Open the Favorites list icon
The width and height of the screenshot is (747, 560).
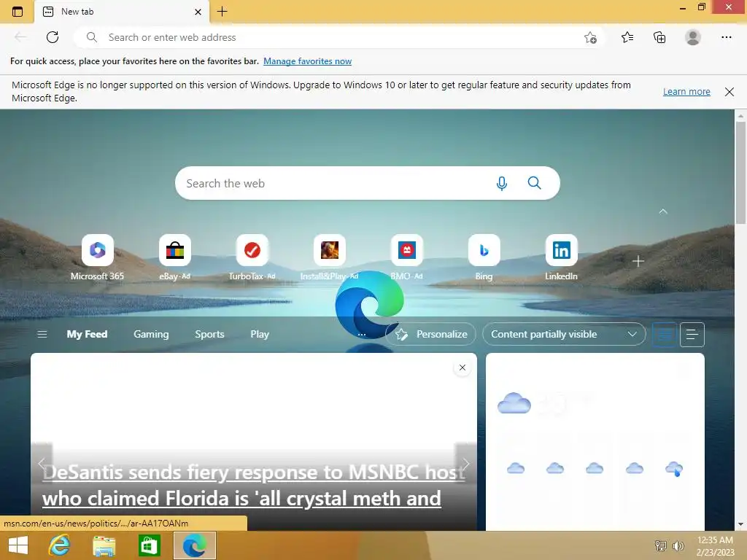click(627, 37)
